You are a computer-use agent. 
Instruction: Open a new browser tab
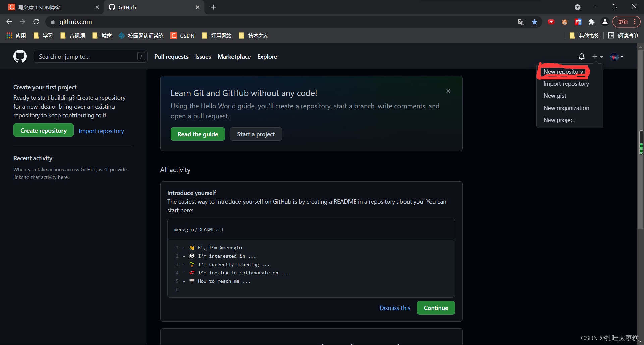[x=213, y=7]
